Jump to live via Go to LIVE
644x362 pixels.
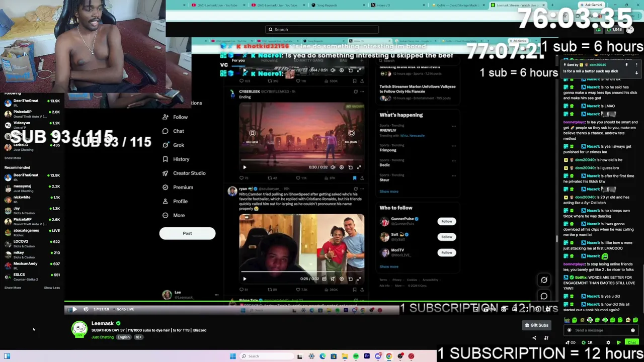click(x=125, y=309)
